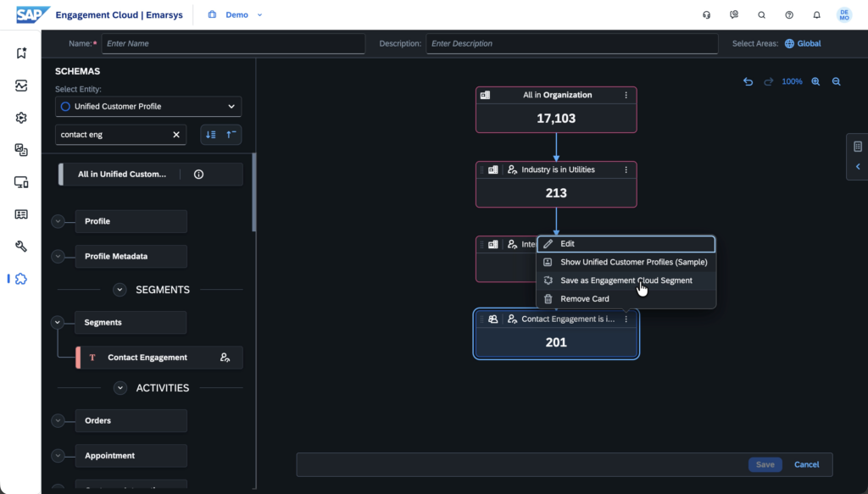
Task: Expand the Appointment node chevron
Action: pos(58,456)
